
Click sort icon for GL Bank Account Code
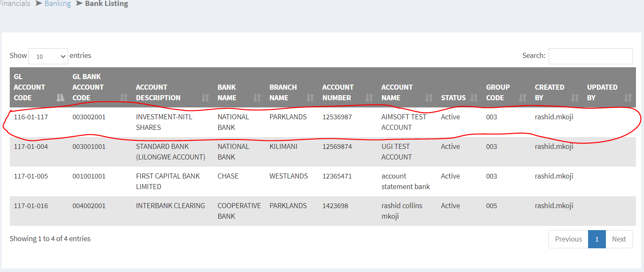pos(124,98)
